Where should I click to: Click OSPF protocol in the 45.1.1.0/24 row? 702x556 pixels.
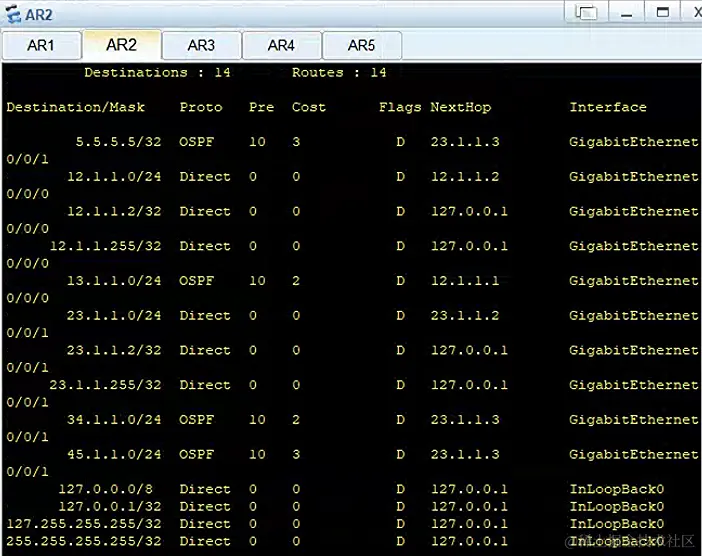click(x=197, y=454)
